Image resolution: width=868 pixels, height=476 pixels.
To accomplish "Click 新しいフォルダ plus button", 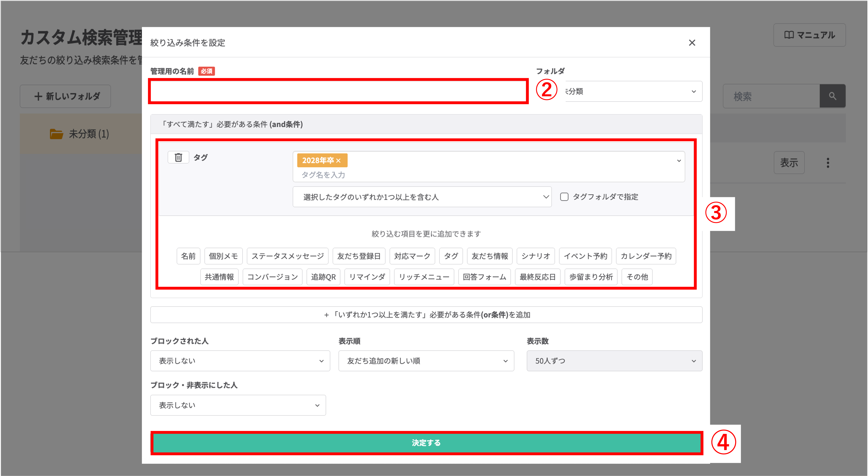I will coord(65,96).
